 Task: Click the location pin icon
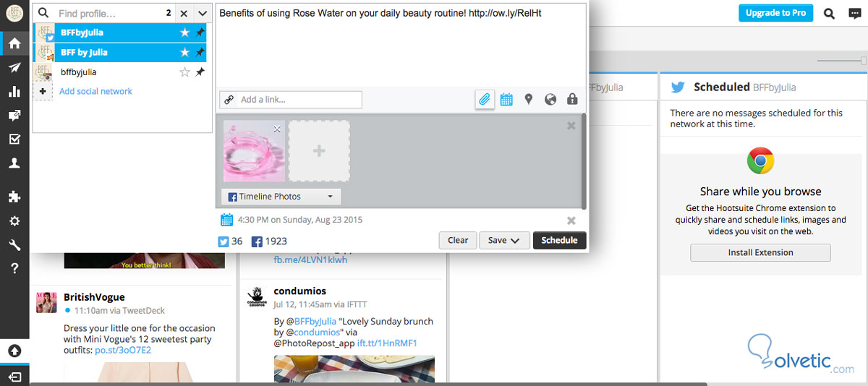tap(529, 99)
